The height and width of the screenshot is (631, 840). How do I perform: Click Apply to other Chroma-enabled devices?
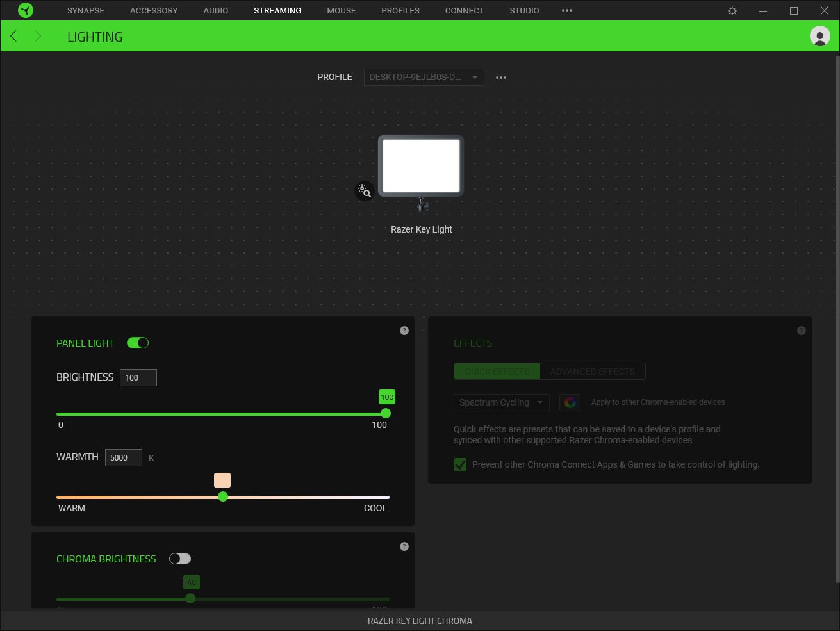point(658,402)
